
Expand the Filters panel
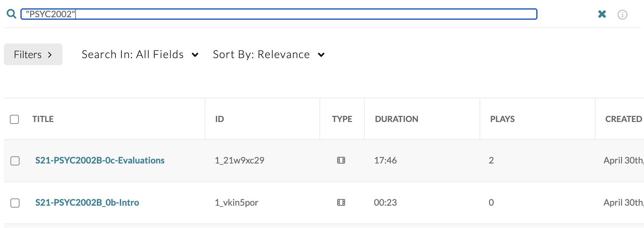click(x=33, y=55)
